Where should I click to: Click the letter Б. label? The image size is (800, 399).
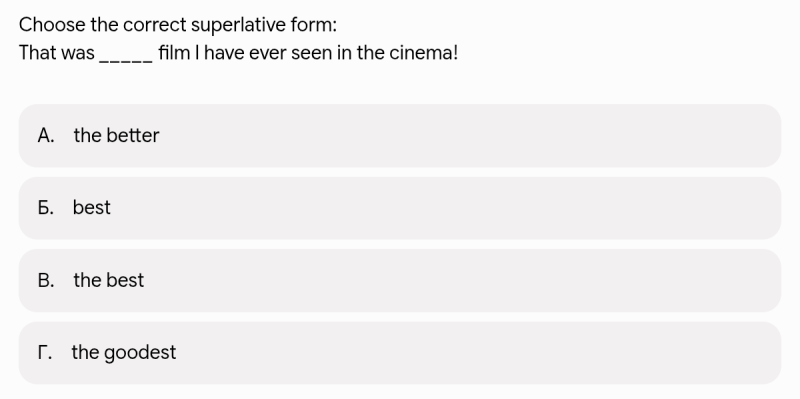pos(46,208)
